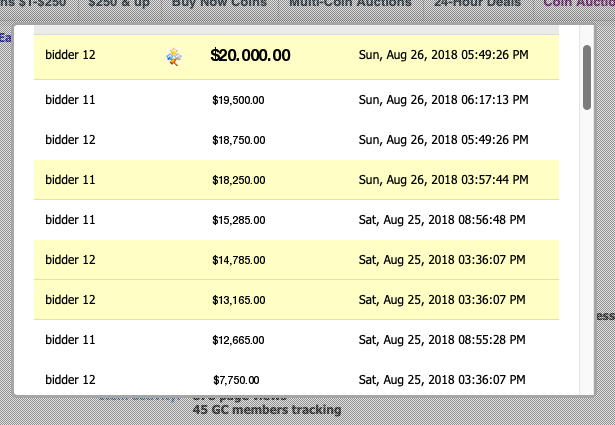The image size is (615, 425).
Task: Click the 06:17:13 PM bid timestamp
Action: coord(443,100)
